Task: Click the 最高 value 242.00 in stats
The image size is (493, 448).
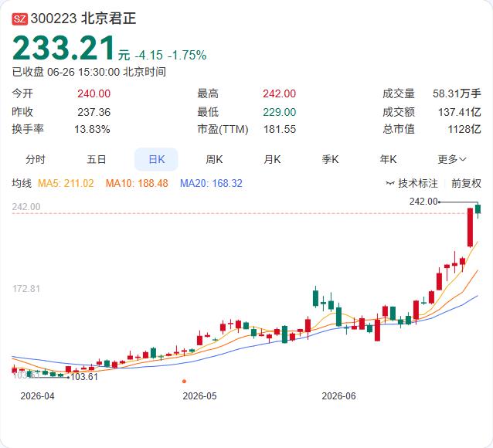Action: click(279, 93)
